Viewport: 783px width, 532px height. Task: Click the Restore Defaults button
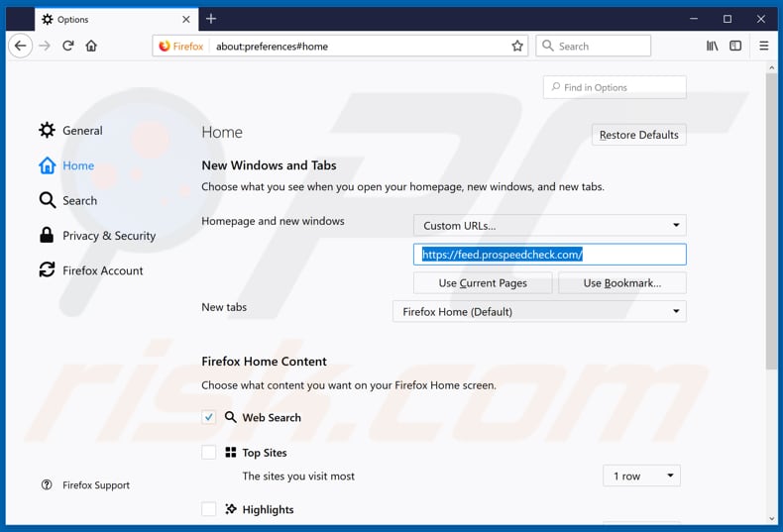638,135
